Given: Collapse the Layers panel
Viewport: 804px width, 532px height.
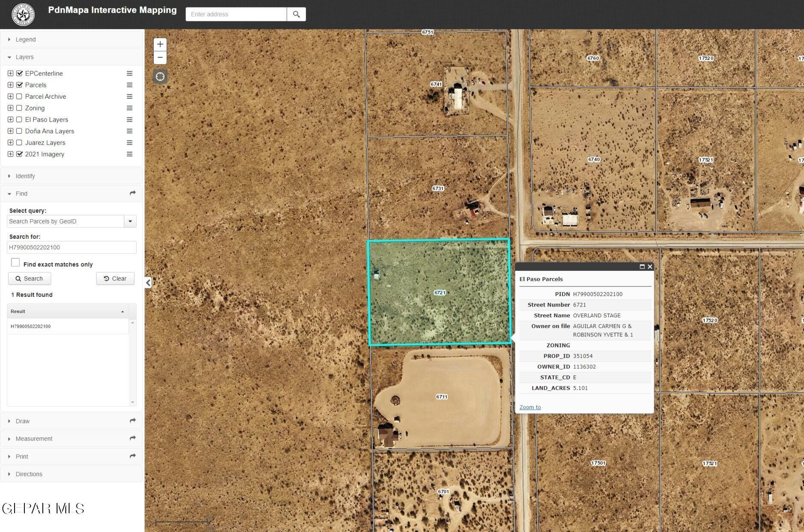Looking at the screenshot, I should pos(71,57).
